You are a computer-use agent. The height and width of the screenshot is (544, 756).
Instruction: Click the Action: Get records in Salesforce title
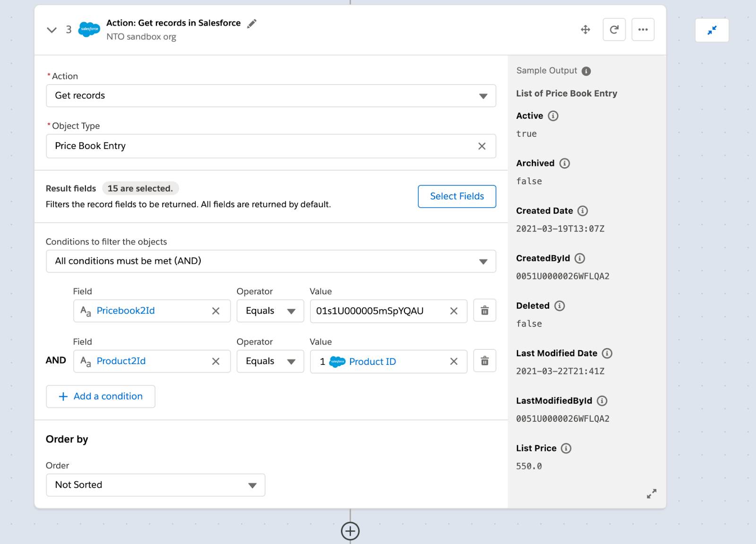173,23
